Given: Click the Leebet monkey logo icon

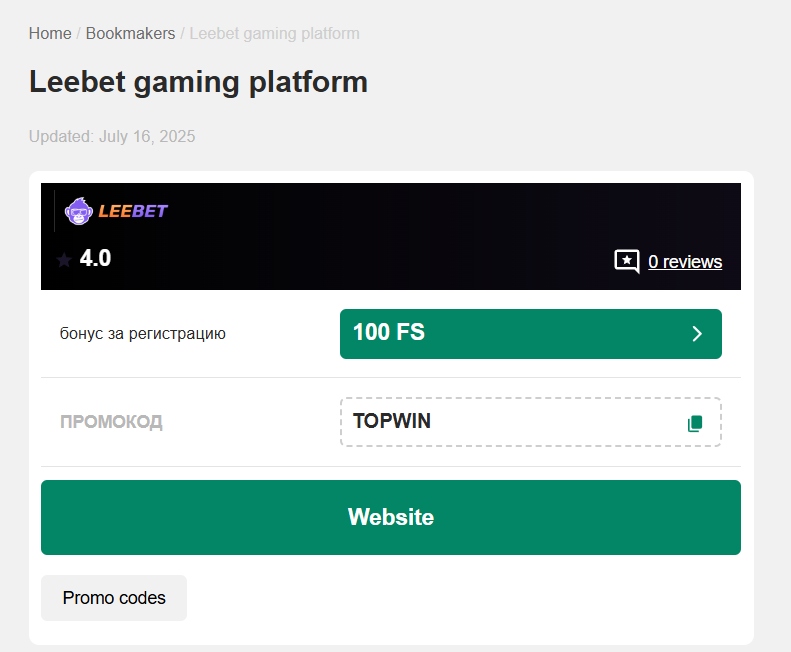Looking at the screenshot, I should tap(78, 211).
